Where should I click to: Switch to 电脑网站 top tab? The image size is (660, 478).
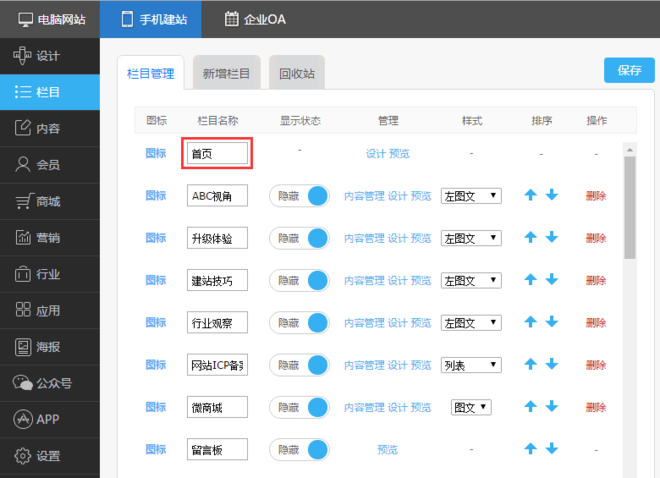click(50, 19)
